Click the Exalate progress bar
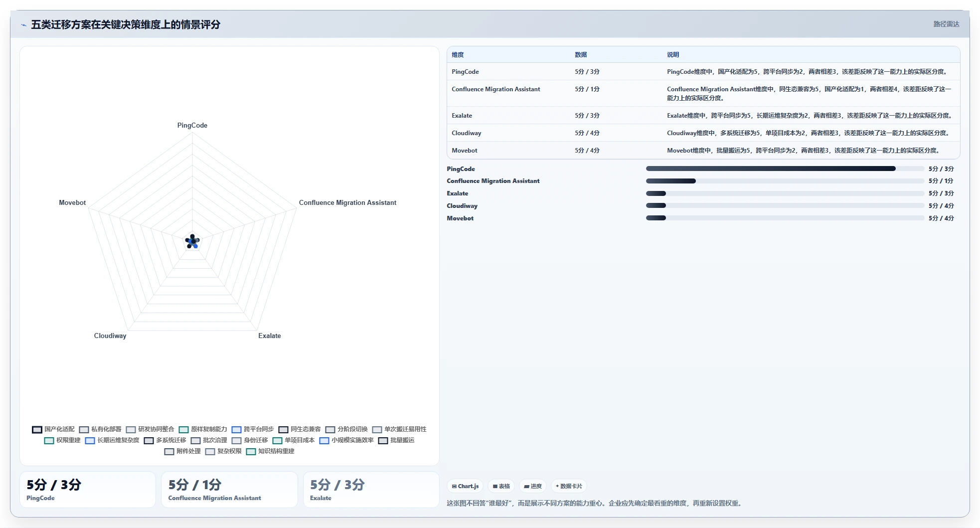Screen dimensions: 980x528 tap(785, 193)
